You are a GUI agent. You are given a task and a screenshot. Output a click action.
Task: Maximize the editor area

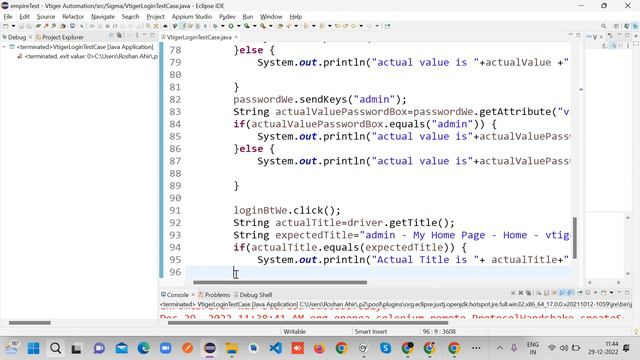click(x=578, y=36)
